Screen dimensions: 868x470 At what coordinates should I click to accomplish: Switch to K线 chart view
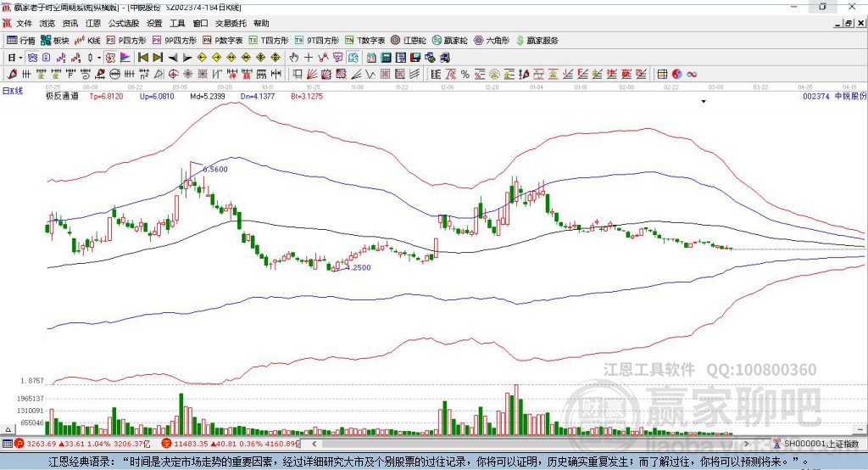click(88, 41)
